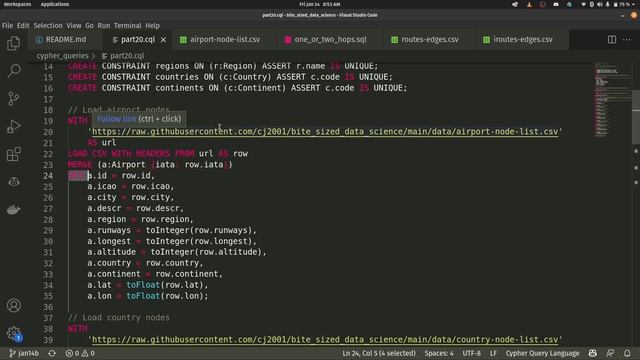640x360 pixels.
Task: Open the Run and Debug view
Action: pyautogui.click(x=13, y=127)
